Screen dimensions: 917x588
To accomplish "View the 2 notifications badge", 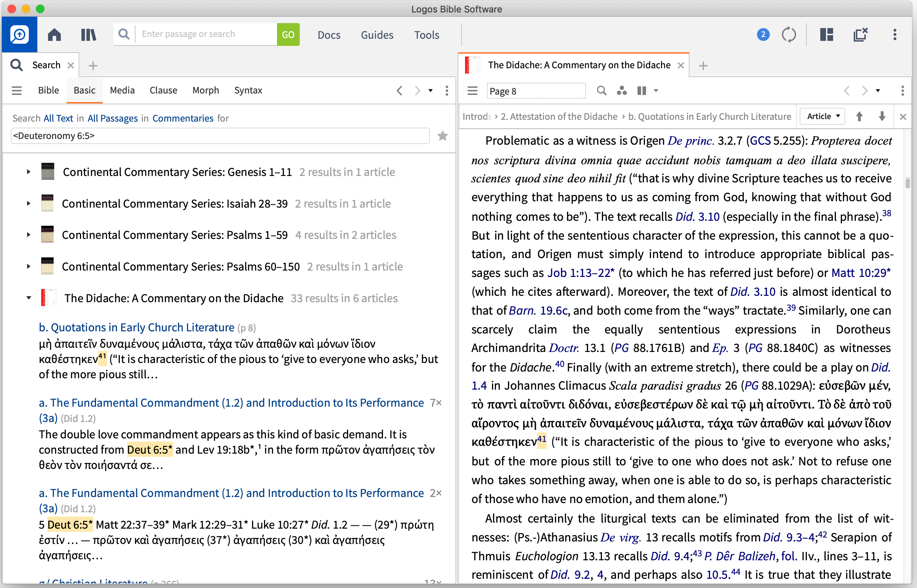I will (763, 35).
